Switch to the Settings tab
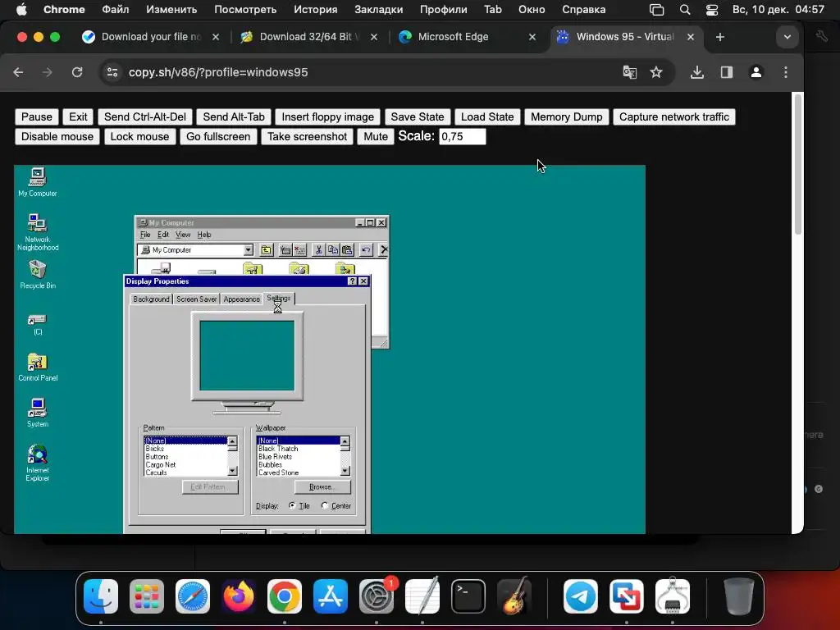This screenshot has width=840, height=630. click(x=279, y=298)
